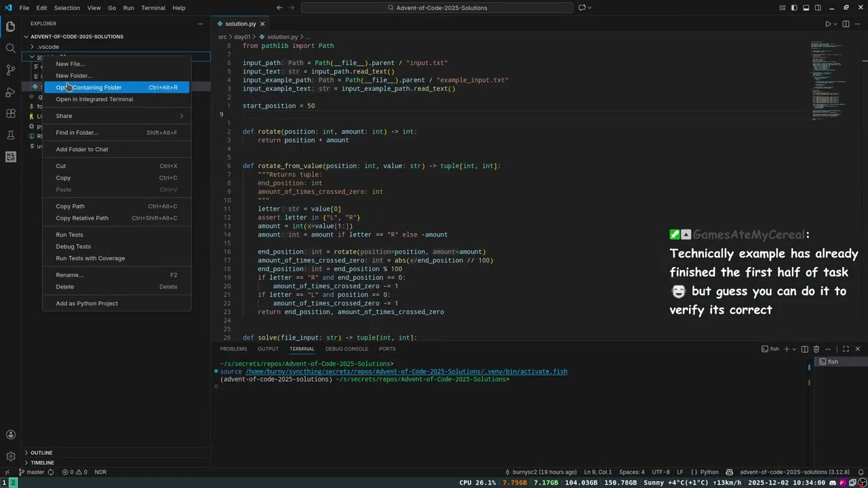Open the remote window status icon
868x488 pixels.
coord(7,472)
